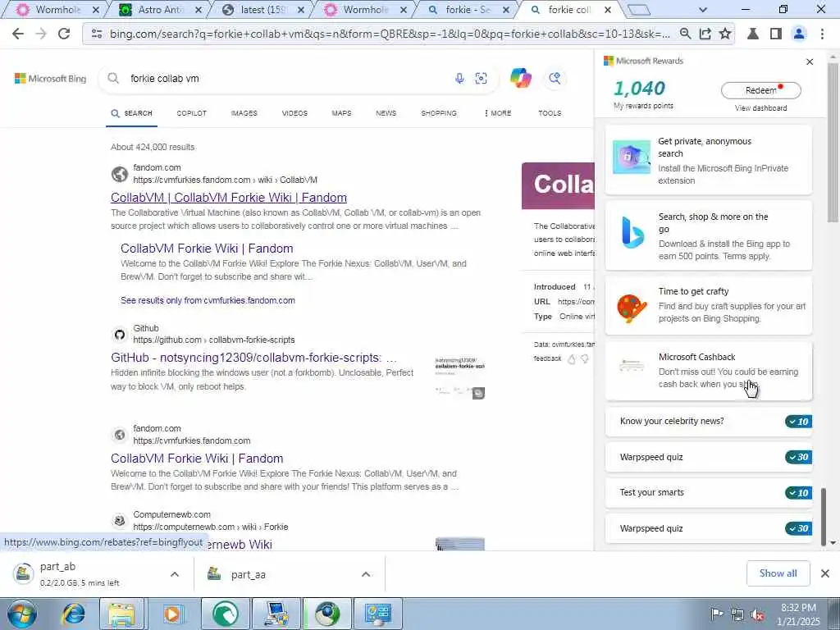Open the indented CollabVM Forkie Wiki | Fandom sublink
The height and width of the screenshot is (630, 840).
(x=207, y=249)
